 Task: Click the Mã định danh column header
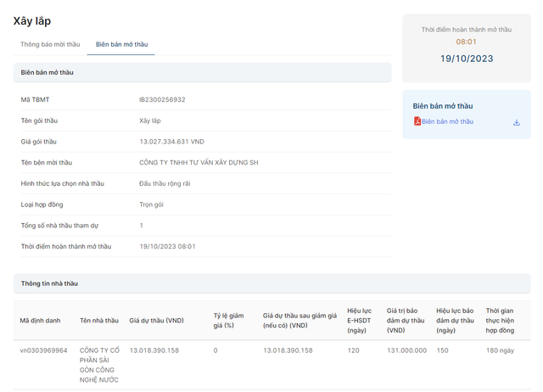(41, 321)
